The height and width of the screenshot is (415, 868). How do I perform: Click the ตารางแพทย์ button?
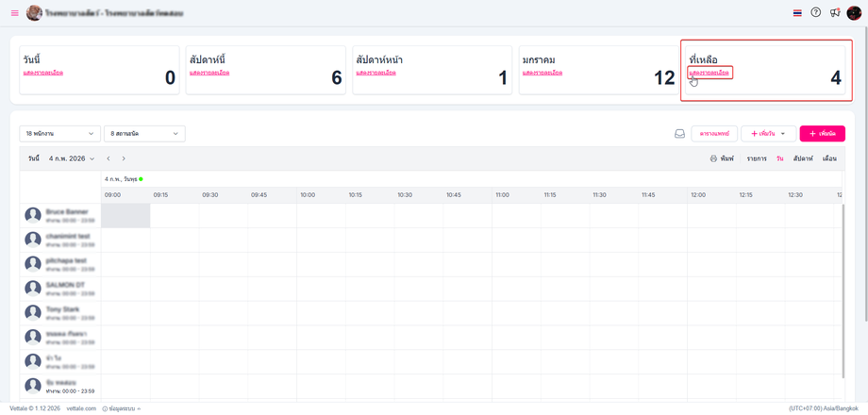coord(714,134)
